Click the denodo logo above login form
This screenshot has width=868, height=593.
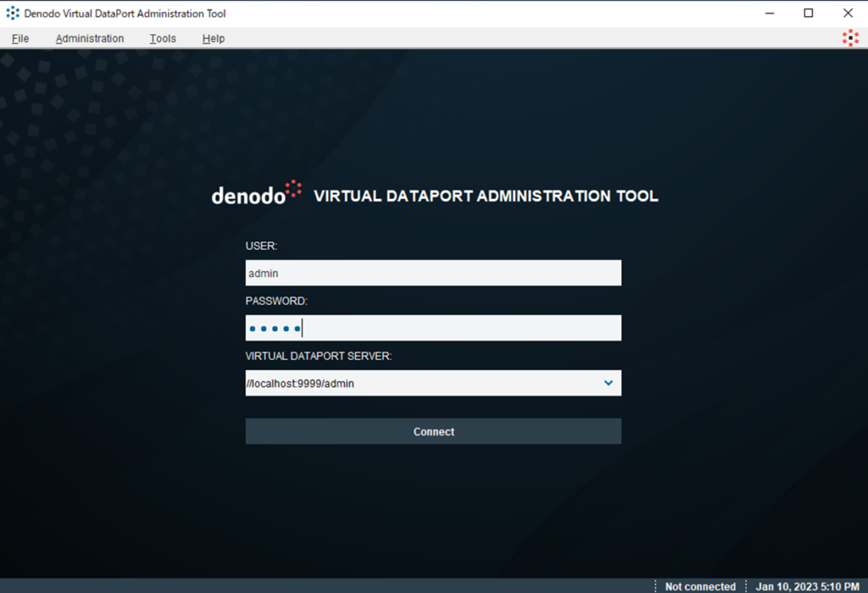256,194
